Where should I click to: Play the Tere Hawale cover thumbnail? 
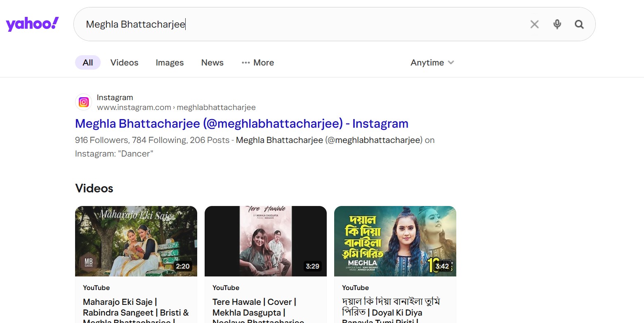pyautogui.click(x=265, y=241)
